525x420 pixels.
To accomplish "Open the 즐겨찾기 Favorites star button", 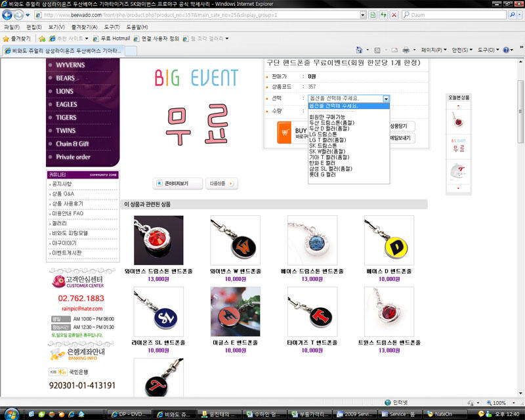I will pyautogui.click(x=16, y=39).
